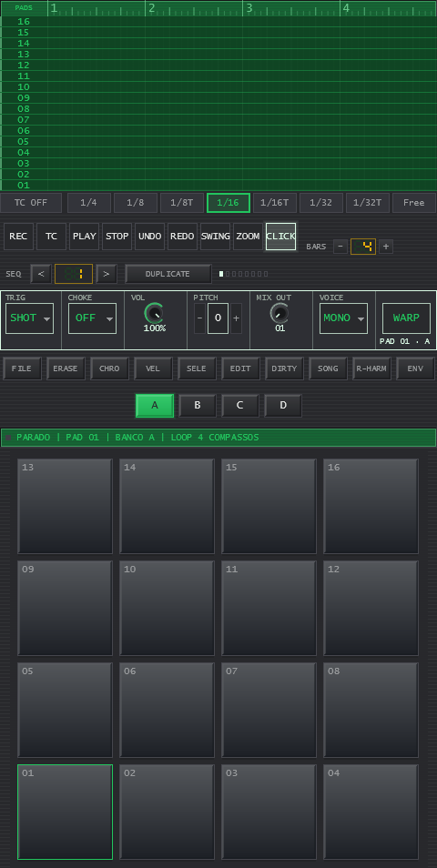Open SWING settings
The height and width of the screenshot is (868, 437).
215,237
